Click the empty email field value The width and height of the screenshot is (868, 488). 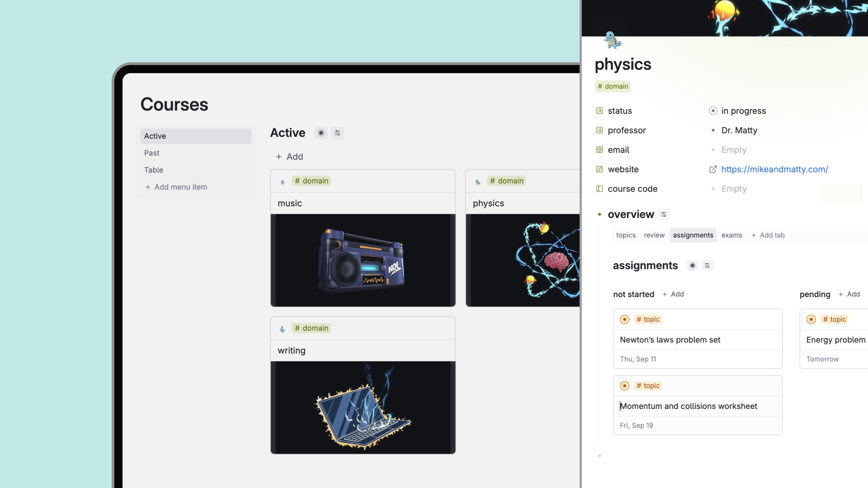[734, 150]
